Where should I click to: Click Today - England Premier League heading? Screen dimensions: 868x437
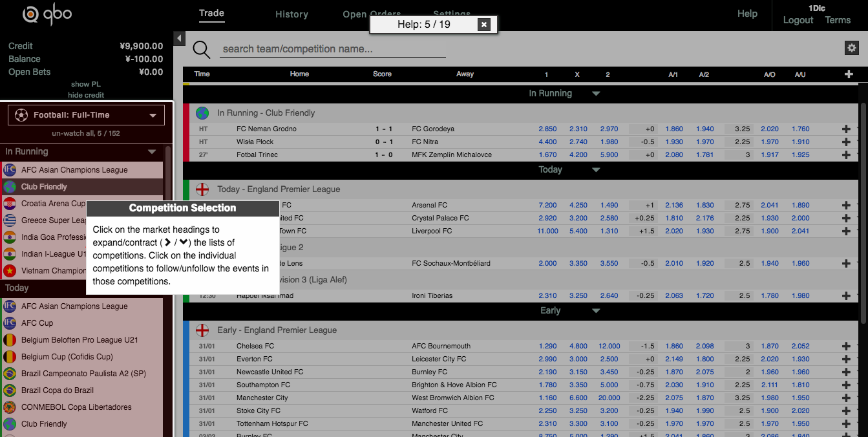[x=279, y=189]
